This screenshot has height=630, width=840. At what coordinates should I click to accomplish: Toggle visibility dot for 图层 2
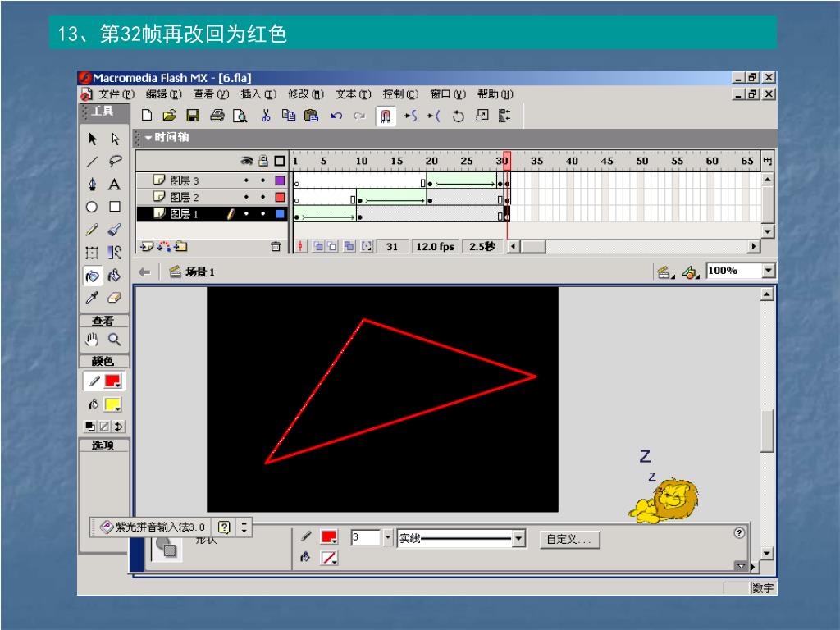pyautogui.click(x=246, y=197)
